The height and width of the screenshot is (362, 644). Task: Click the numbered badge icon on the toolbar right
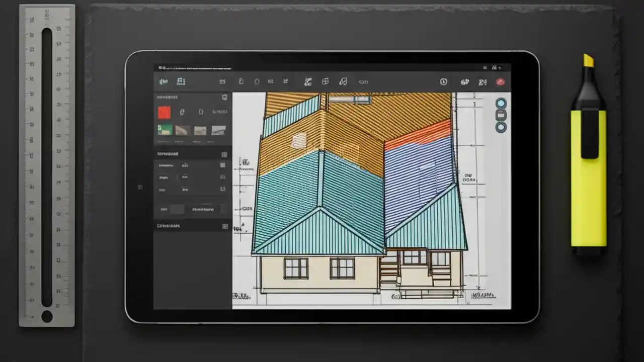tap(443, 81)
